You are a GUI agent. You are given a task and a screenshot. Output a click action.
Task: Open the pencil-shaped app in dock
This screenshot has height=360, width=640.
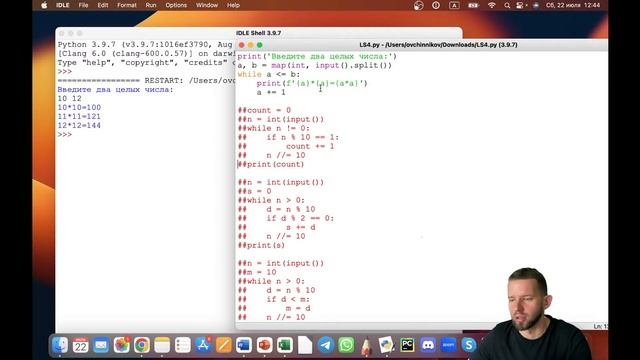coord(366,345)
